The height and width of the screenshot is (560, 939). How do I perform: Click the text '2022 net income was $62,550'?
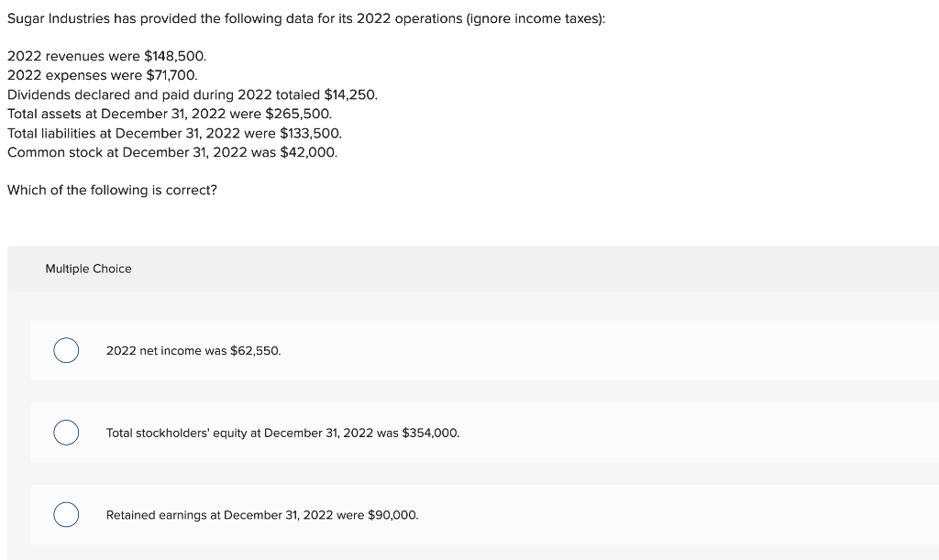point(193,350)
